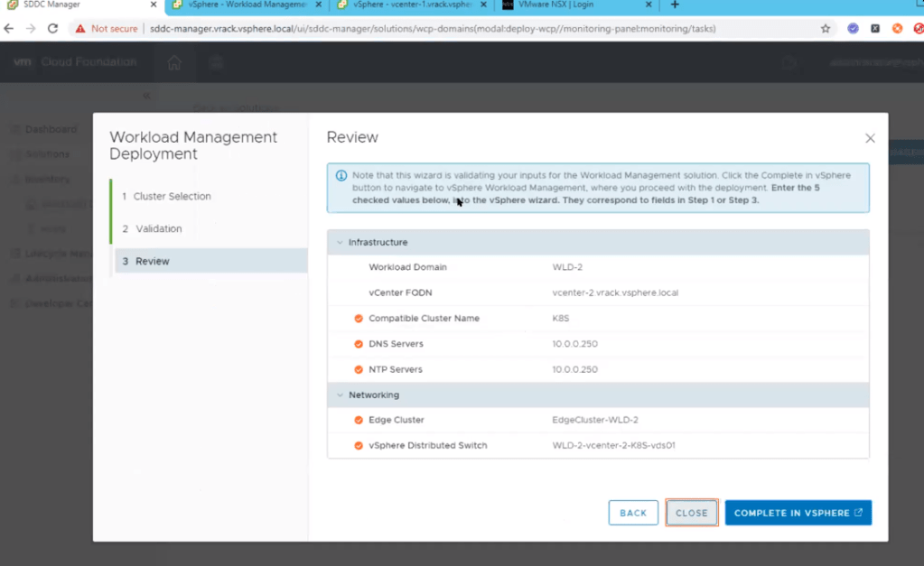Viewport: 924px width, 566px height.
Task: Click the checkmark beside Compatible Cluster Name
Action: tap(359, 319)
